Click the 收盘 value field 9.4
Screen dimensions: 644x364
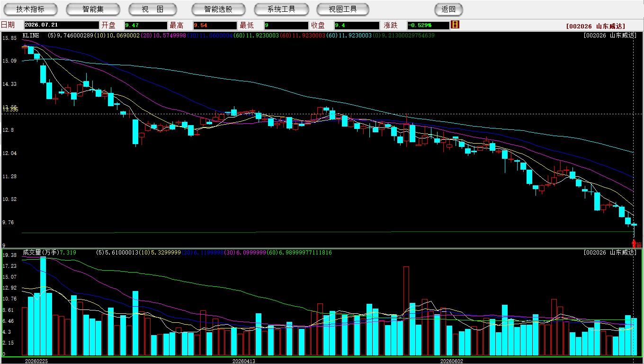[x=357, y=25]
